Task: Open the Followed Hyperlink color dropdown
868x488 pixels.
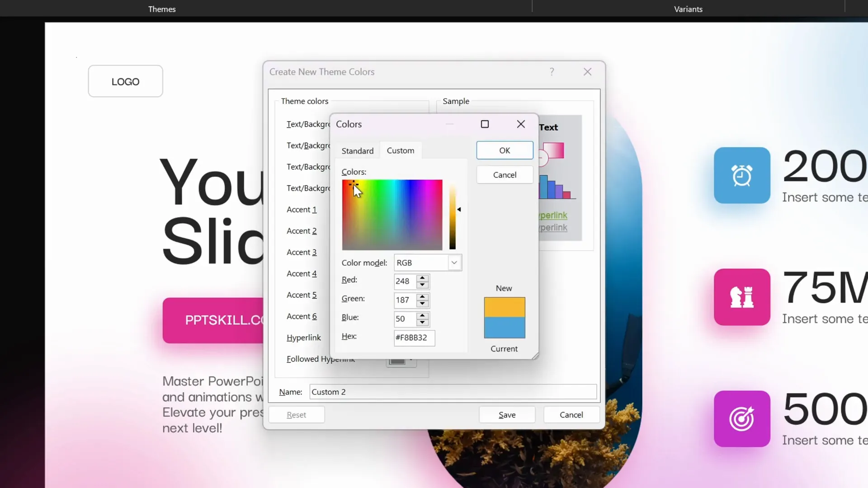Action: click(401, 361)
